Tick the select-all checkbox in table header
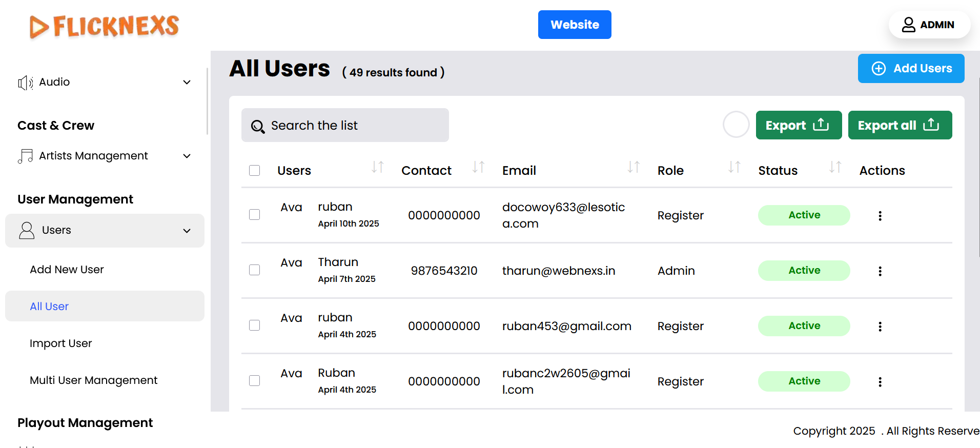The height and width of the screenshot is (448, 980). (254, 170)
